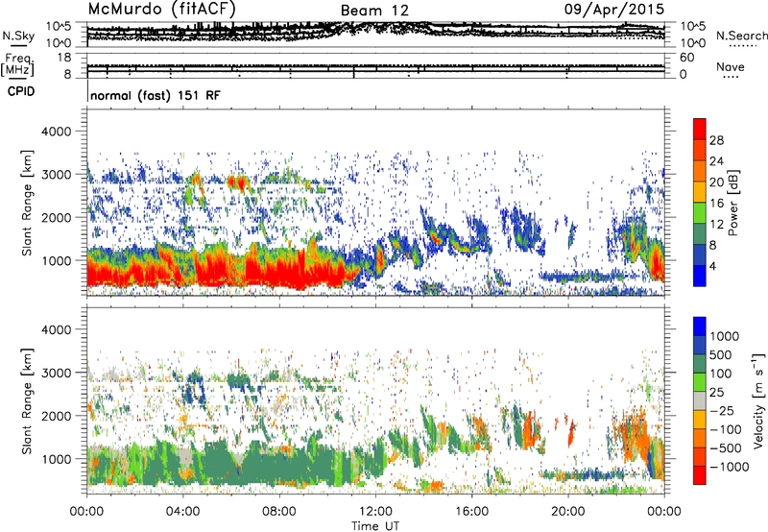
Task: Select the 04:00 time tick label
Action: [x=182, y=512]
